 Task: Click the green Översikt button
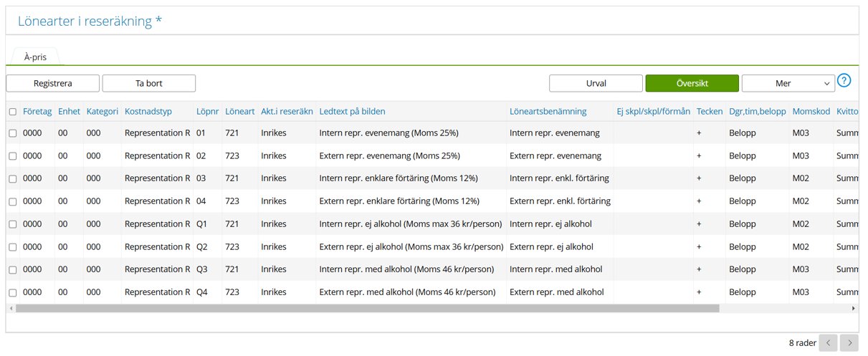click(x=692, y=83)
